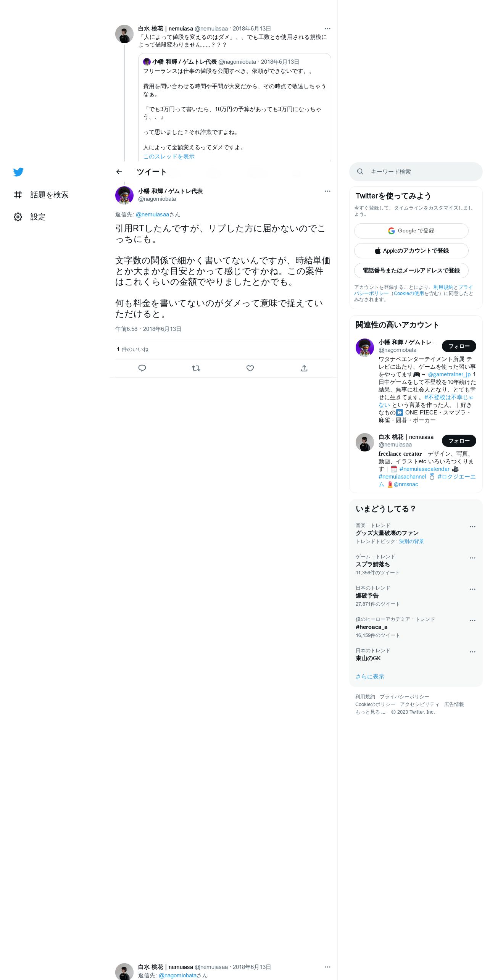Select 話題を検索 in the sidebar

[49, 195]
